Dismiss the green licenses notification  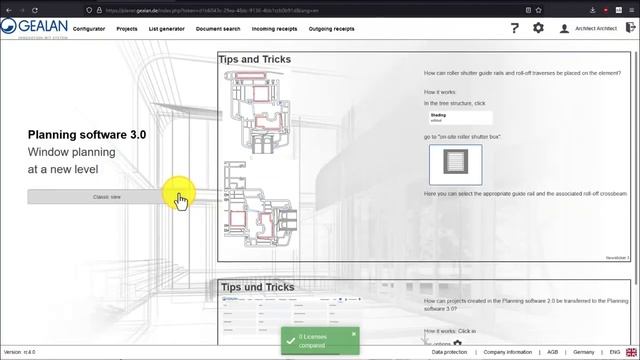pos(354,334)
